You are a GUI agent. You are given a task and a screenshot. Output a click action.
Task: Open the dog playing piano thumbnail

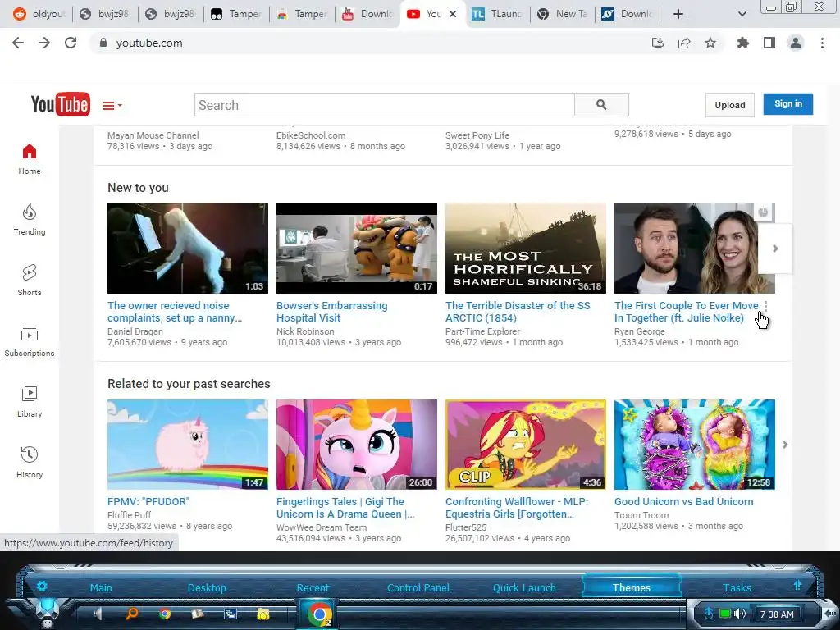188,249
